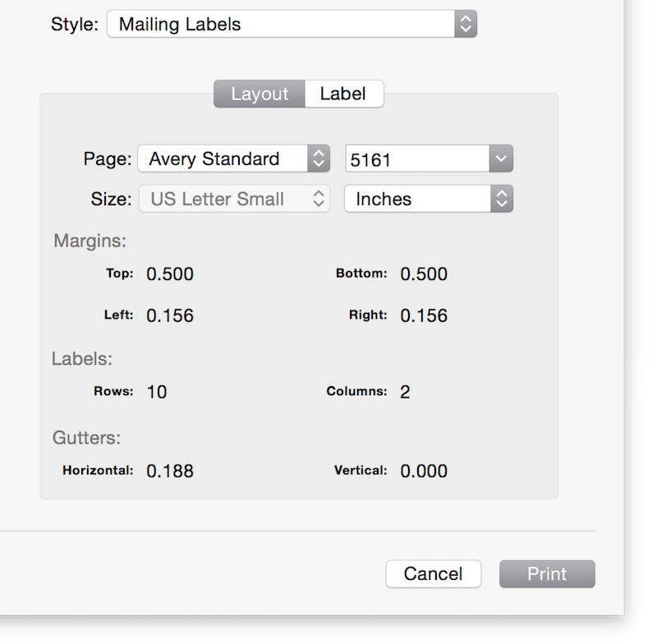This screenshot has width=657, height=644.
Task: Click the 5161 label number field
Action: [417, 159]
